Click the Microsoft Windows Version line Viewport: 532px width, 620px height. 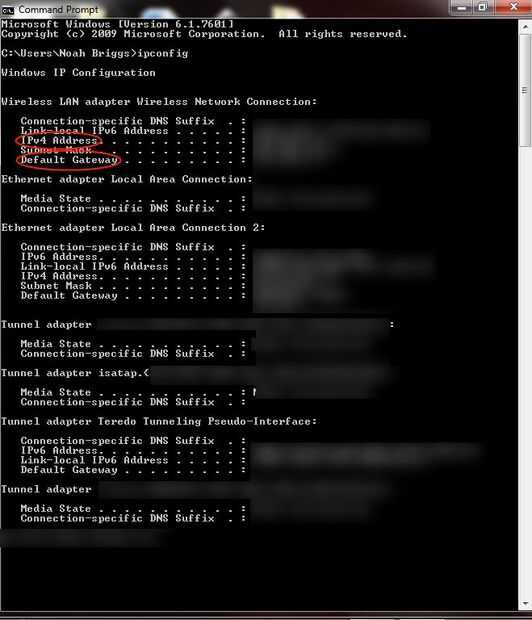117,25
